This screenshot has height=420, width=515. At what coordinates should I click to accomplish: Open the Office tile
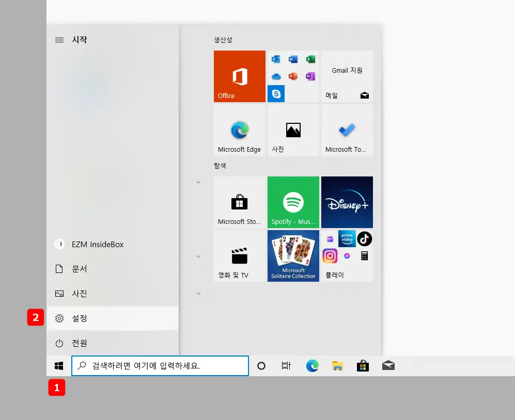tap(240, 76)
